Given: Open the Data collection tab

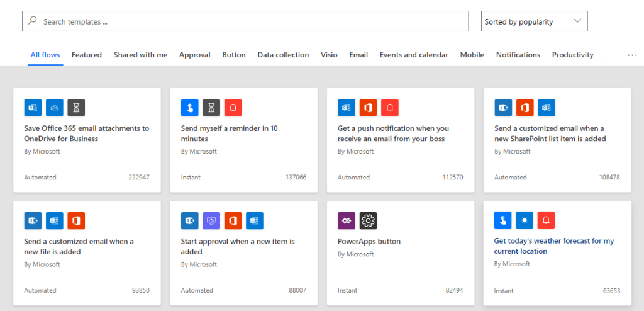Looking at the screenshot, I should click(284, 55).
